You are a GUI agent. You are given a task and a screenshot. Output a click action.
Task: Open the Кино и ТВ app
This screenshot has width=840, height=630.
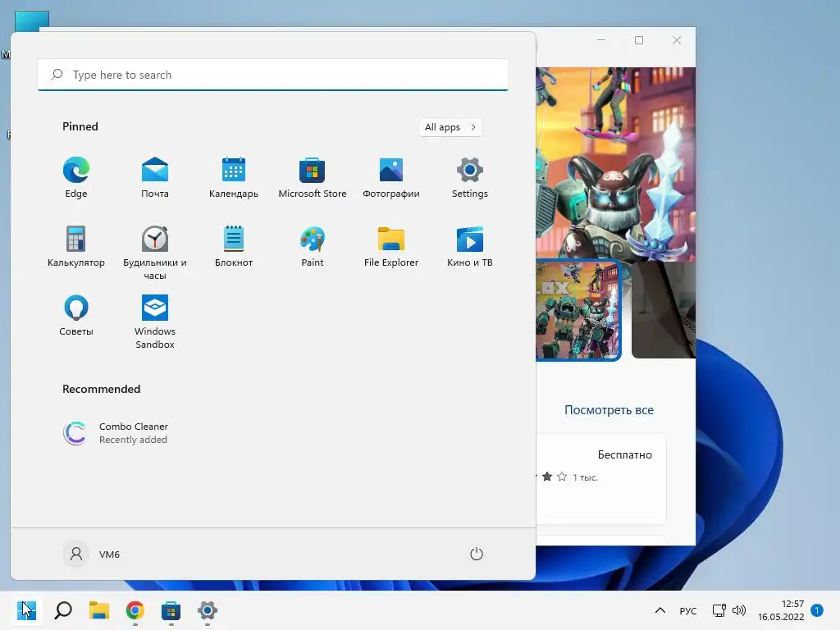[x=470, y=246]
